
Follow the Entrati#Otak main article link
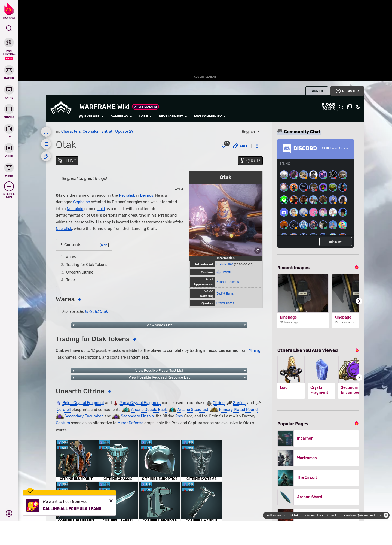96,311
